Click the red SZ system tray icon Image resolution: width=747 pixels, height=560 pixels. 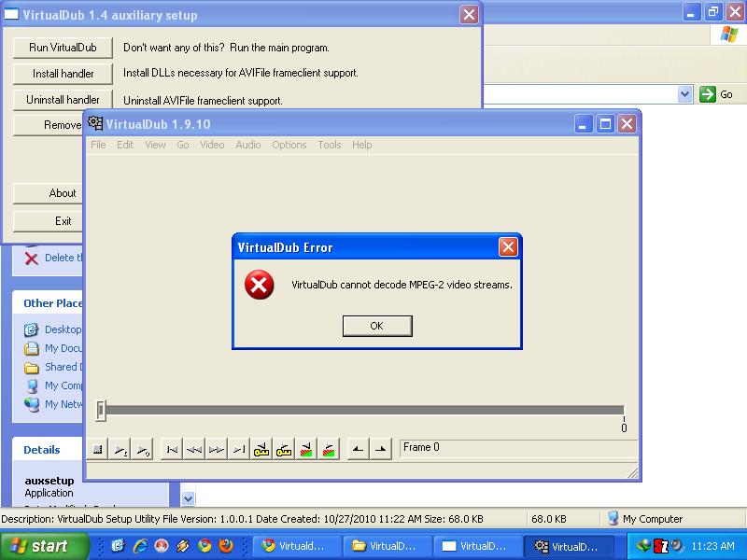661,546
